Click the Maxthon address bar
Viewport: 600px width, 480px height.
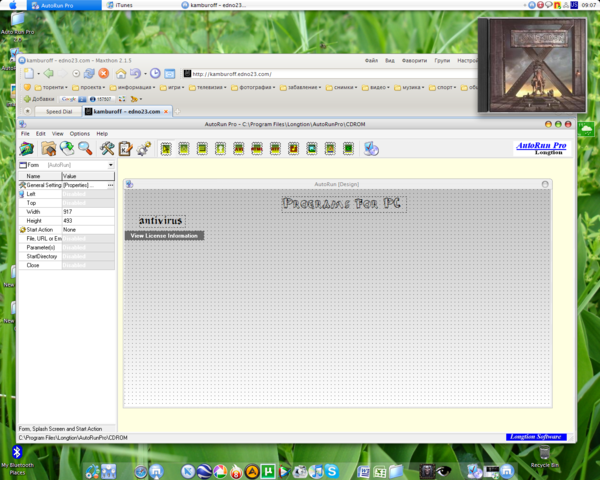pos(329,74)
